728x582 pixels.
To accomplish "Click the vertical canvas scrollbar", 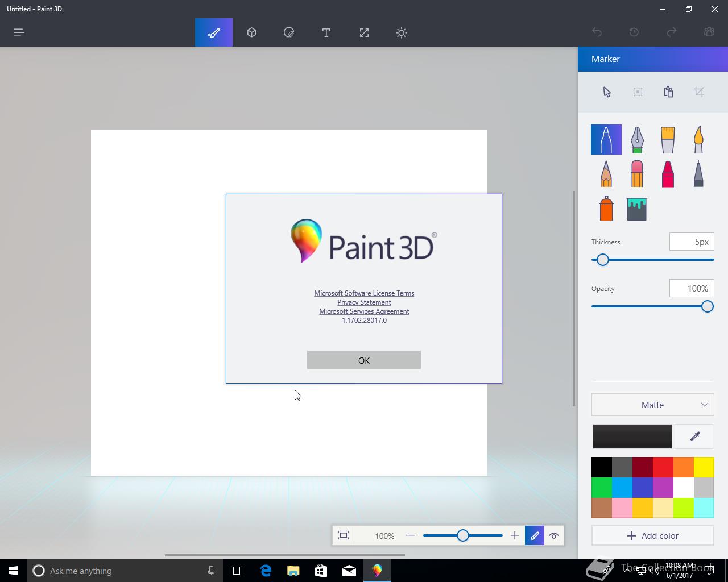I will [x=574, y=298].
